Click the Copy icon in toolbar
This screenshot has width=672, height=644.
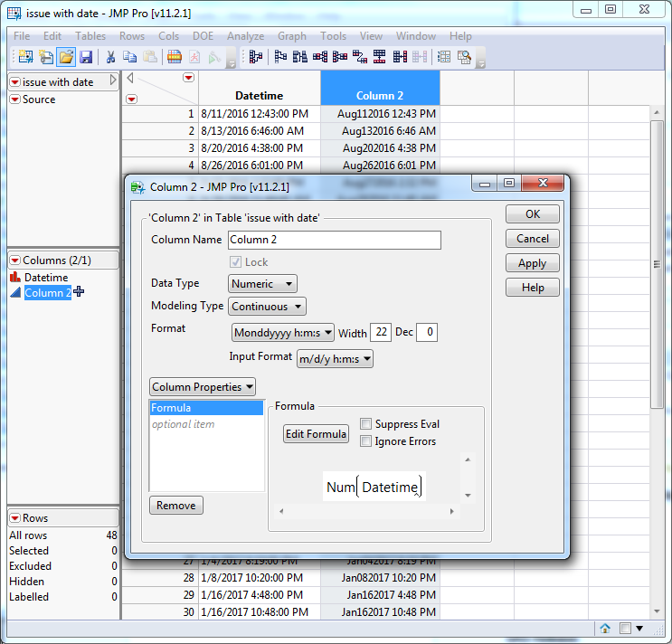tap(130, 57)
